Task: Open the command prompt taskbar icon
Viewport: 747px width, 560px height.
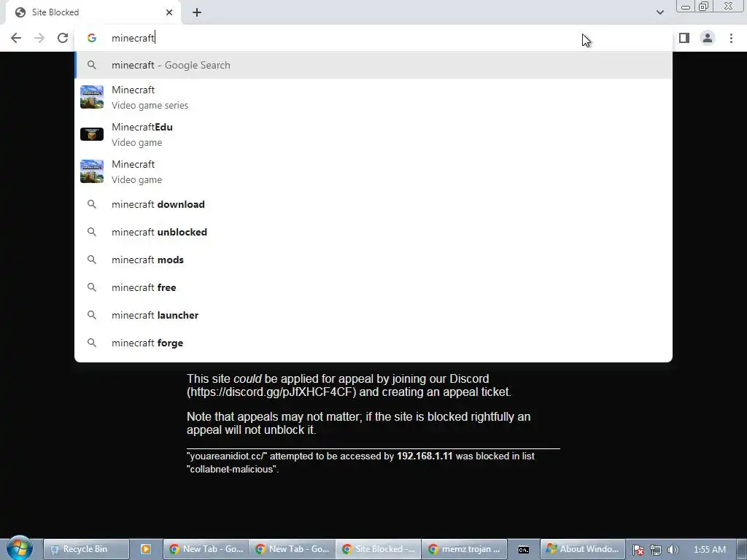Action: [524, 549]
